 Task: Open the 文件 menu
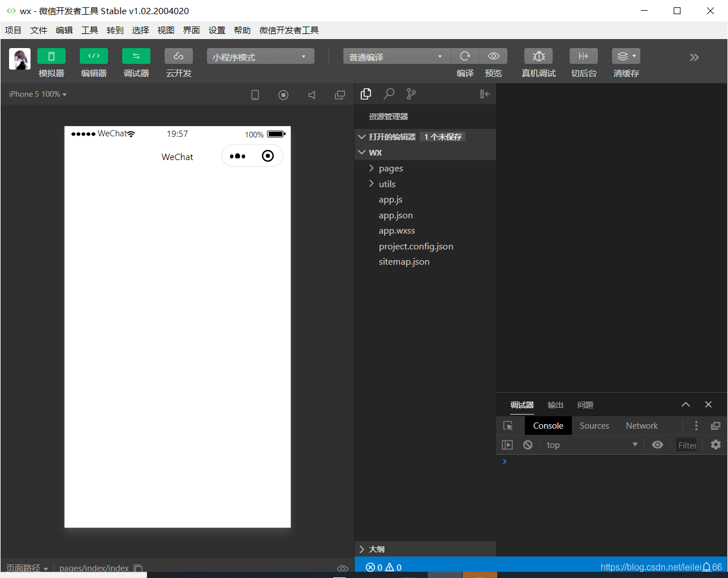click(38, 31)
